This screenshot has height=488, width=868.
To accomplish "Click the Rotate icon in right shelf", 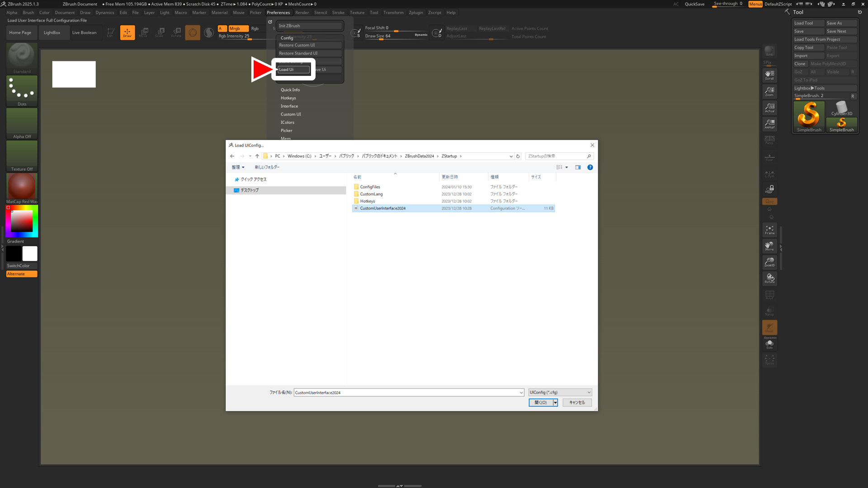I will tap(769, 278).
